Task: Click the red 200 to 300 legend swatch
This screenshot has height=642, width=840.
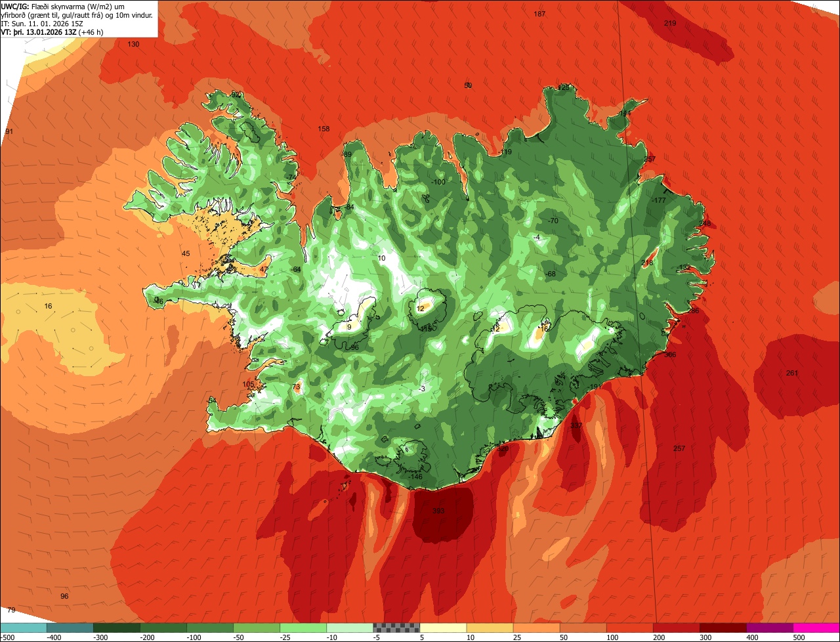Action: point(675,628)
